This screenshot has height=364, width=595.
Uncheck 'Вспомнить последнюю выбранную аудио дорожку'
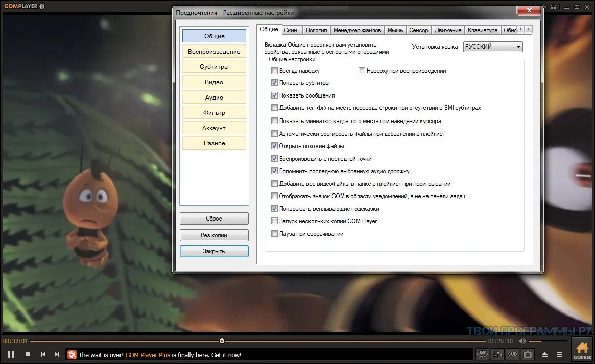point(274,171)
